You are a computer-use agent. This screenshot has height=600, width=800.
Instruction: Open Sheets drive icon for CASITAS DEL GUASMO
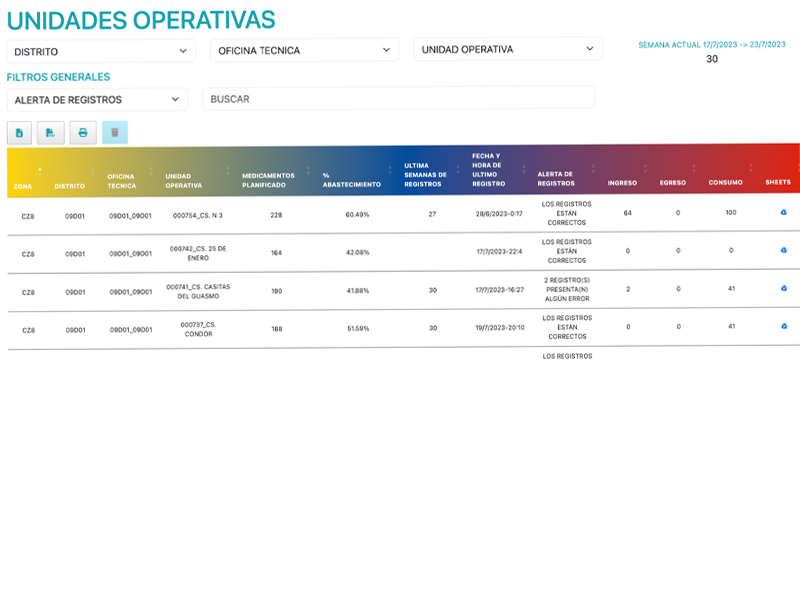(x=783, y=288)
